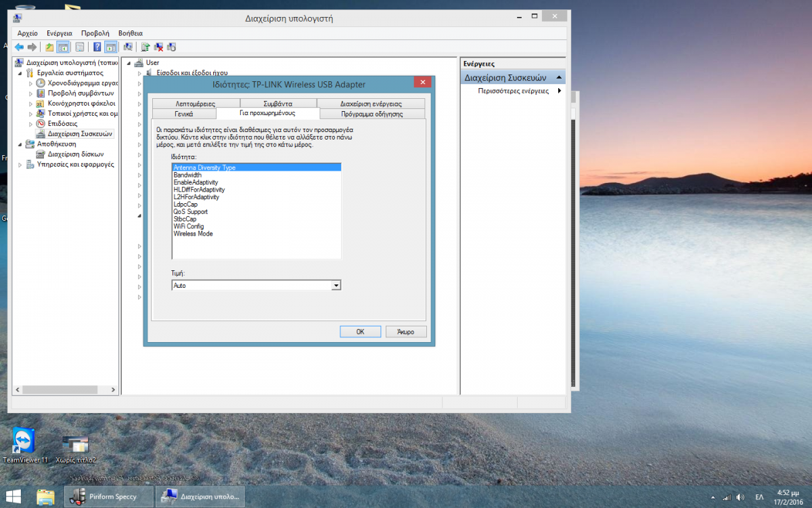812x508 pixels.
Task: Collapse the Αποθήκευση tree node
Action: (x=20, y=144)
